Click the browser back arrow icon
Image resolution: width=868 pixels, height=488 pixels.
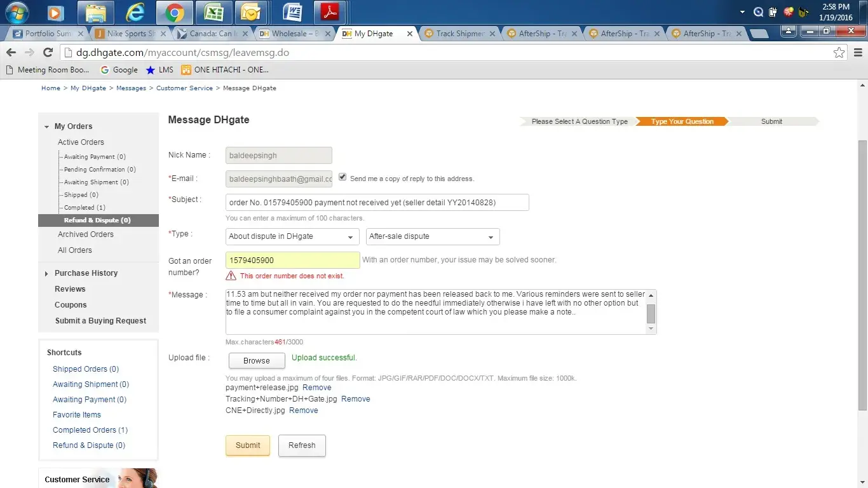(x=11, y=53)
